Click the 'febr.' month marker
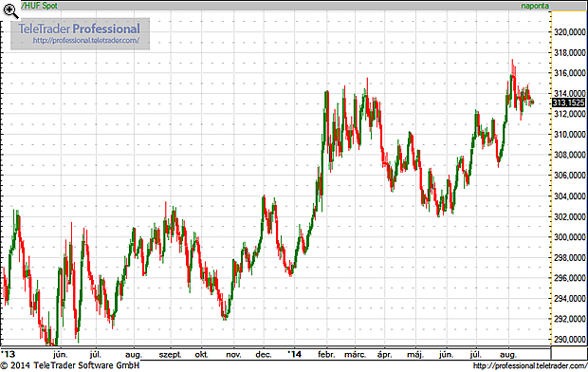This screenshot has height=372, width=588. click(x=326, y=354)
